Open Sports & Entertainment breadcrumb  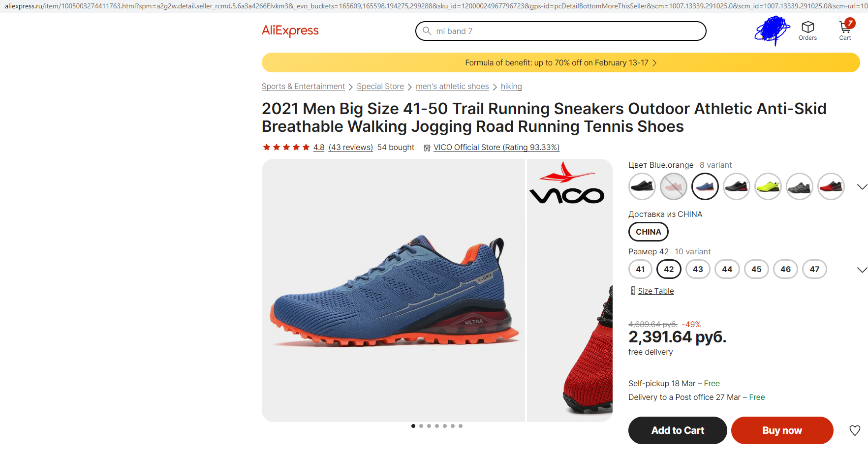(303, 87)
